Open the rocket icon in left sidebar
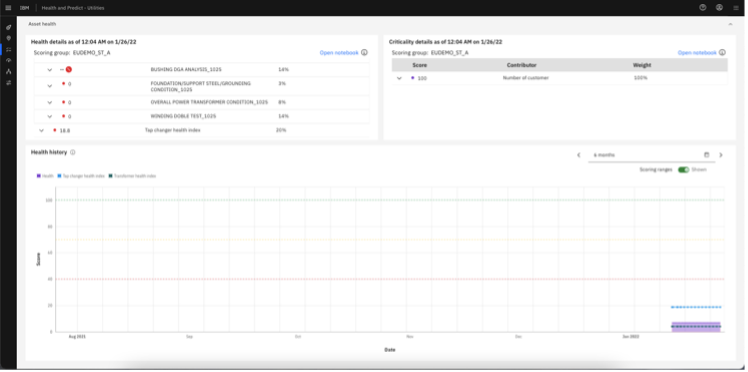 (8, 27)
